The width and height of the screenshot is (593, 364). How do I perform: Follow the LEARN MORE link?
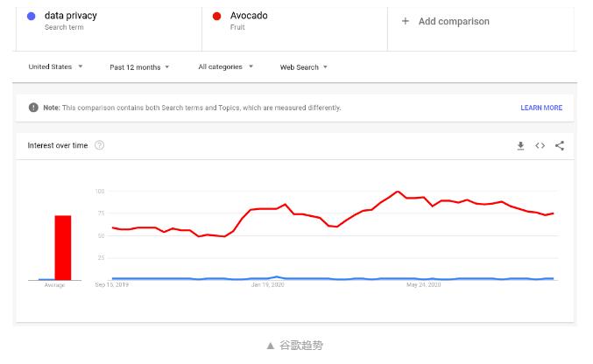click(541, 108)
